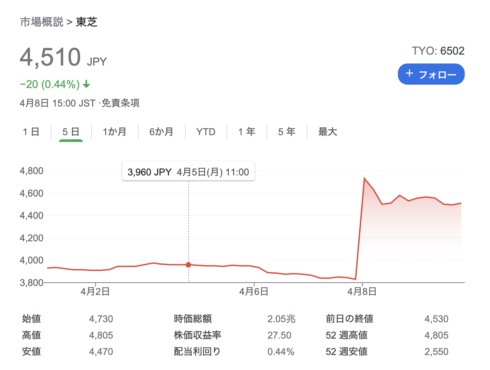Click the 配当利回り value 0.44%
This screenshot has height=370, width=490.
click(281, 352)
